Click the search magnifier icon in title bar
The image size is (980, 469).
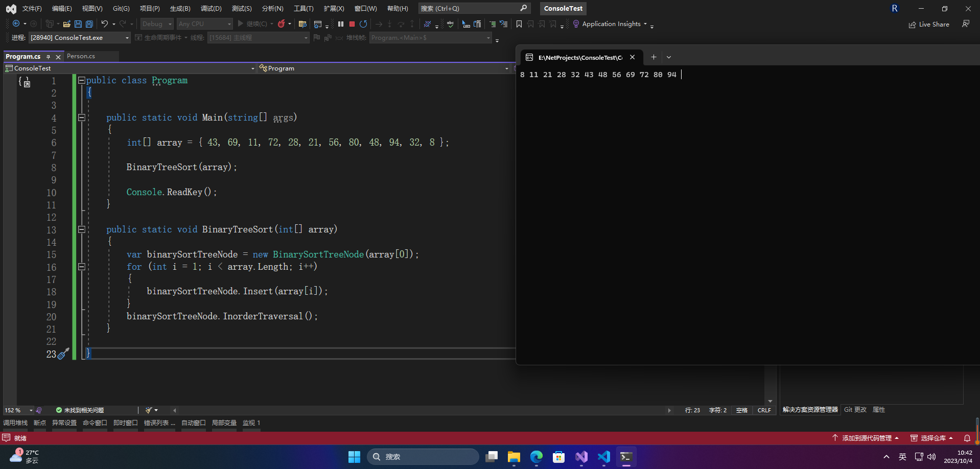click(524, 8)
